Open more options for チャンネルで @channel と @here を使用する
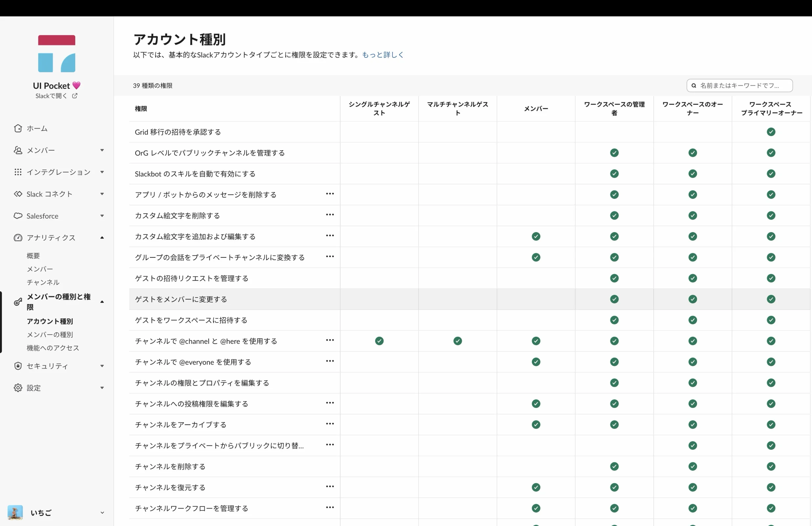Screen dimensions: 812x526 point(330,340)
